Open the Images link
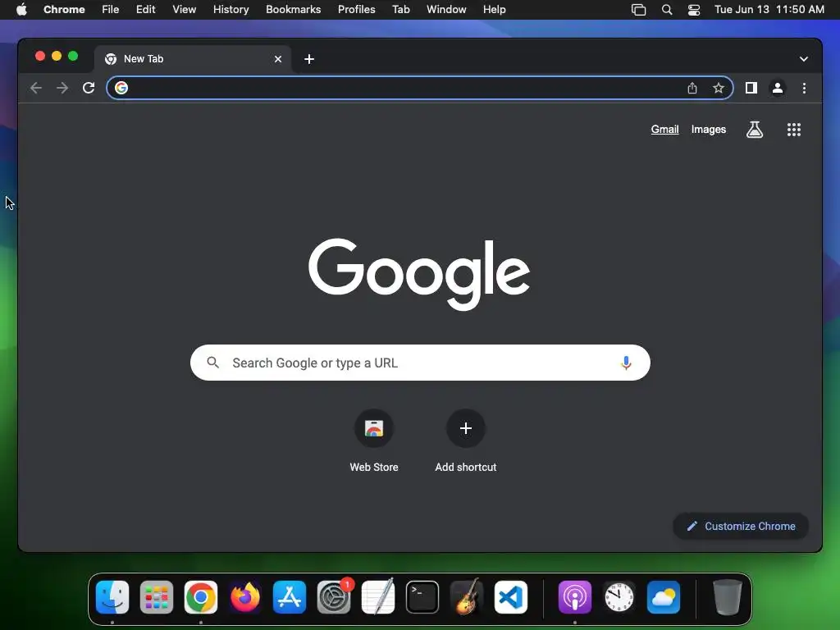 [x=708, y=129]
